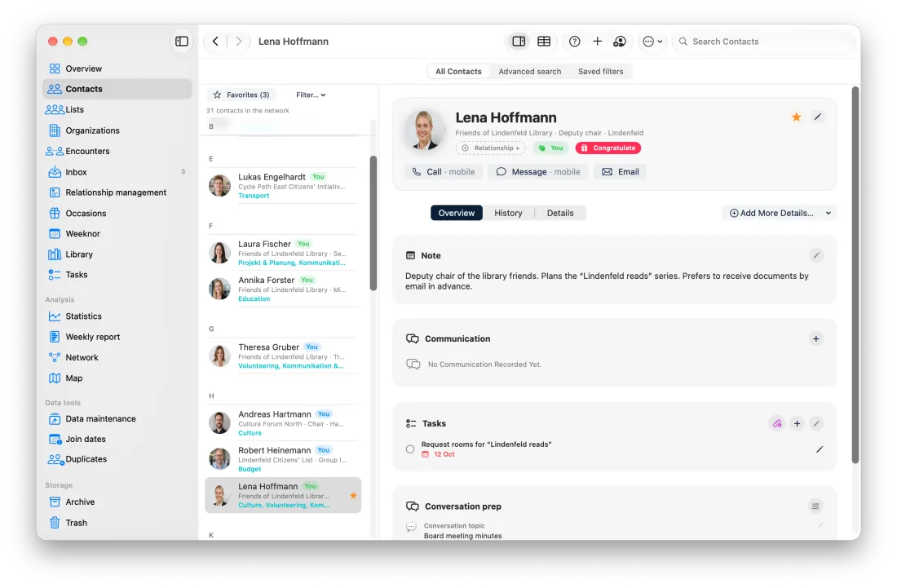Screen dimensions: 897x588
Task: Open Inbox in sidebar
Action: pos(117,172)
